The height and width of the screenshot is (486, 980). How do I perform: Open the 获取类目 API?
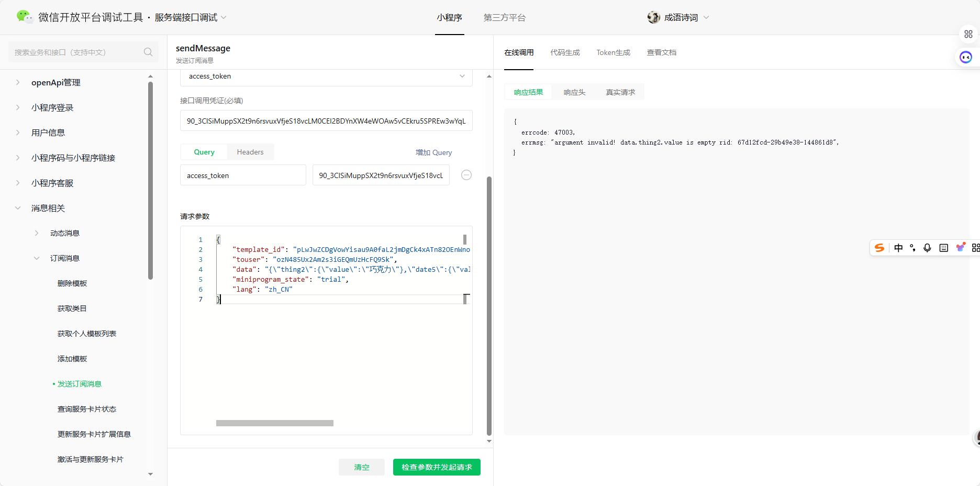coord(72,308)
